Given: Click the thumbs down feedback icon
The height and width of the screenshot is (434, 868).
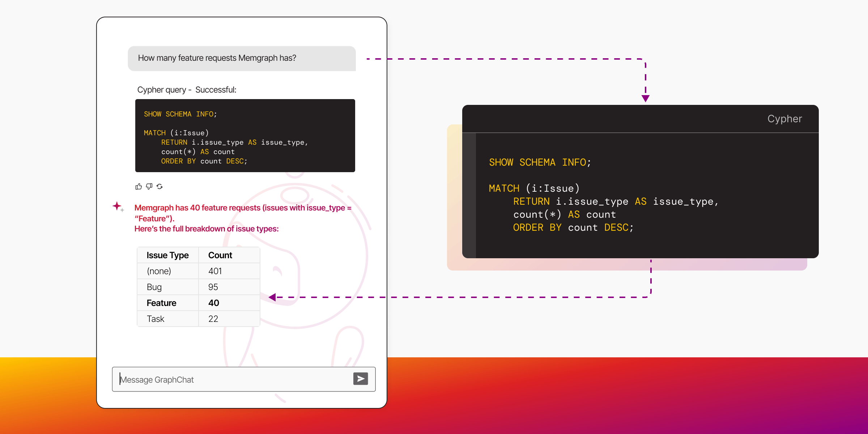Looking at the screenshot, I should coord(149,187).
